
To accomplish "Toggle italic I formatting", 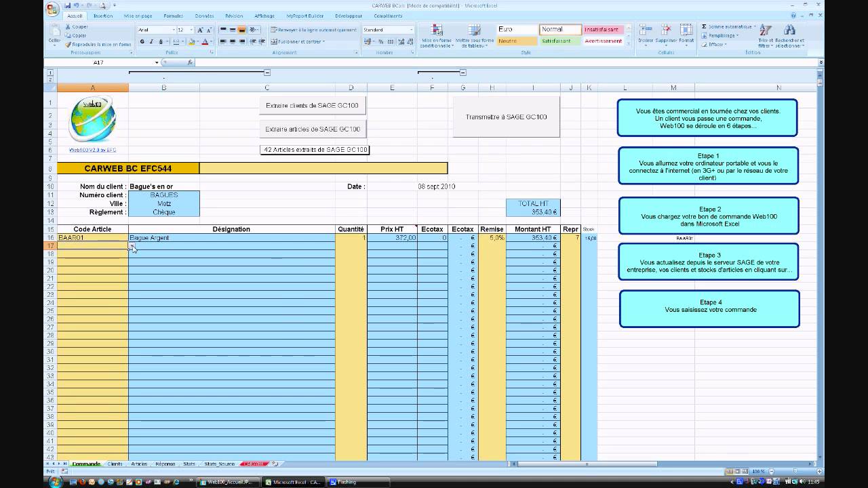I will click(x=151, y=41).
